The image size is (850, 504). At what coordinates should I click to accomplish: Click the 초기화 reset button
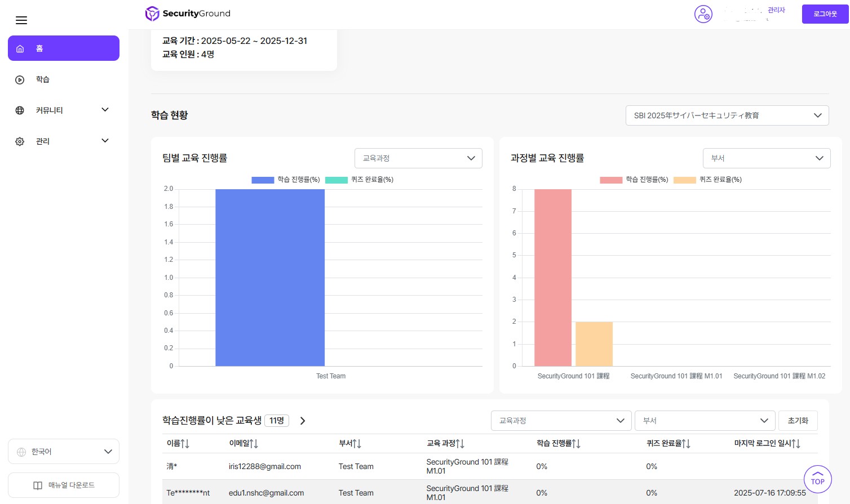[798, 421]
